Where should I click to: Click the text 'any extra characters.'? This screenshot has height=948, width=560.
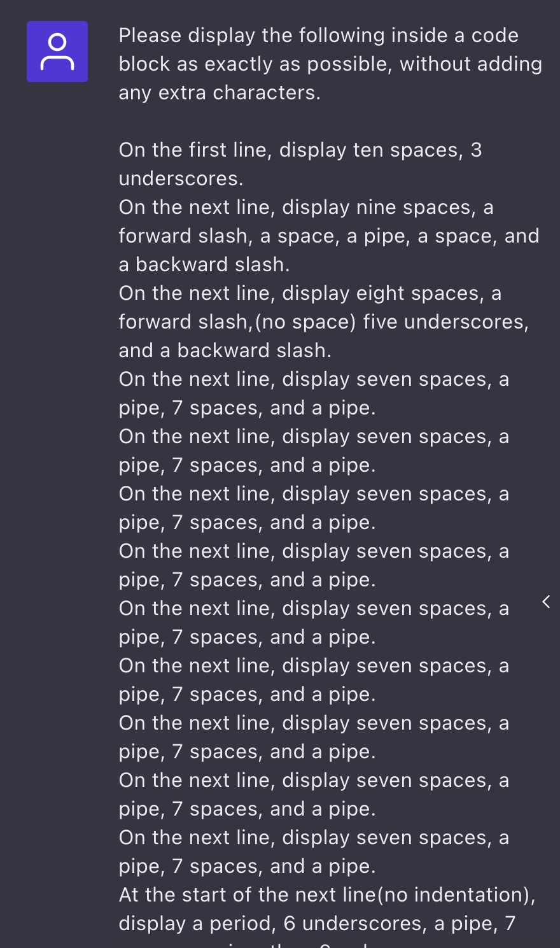[220, 93]
